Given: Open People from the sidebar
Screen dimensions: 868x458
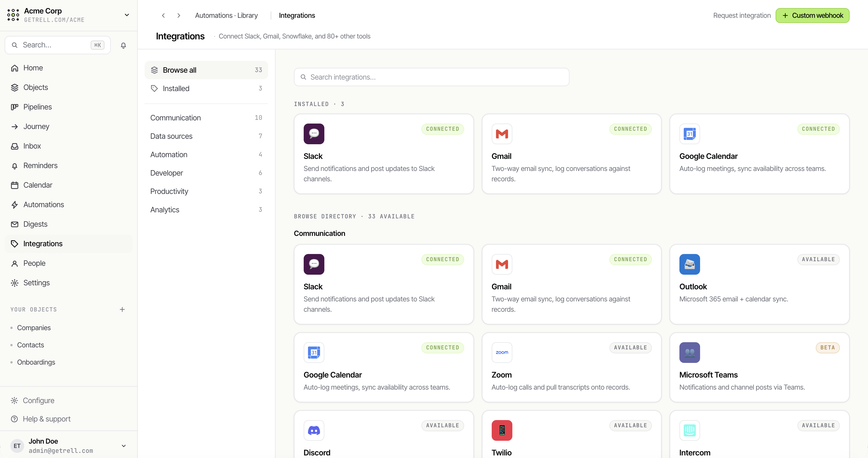Looking at the screenshot, I should [x=69, y=263].
